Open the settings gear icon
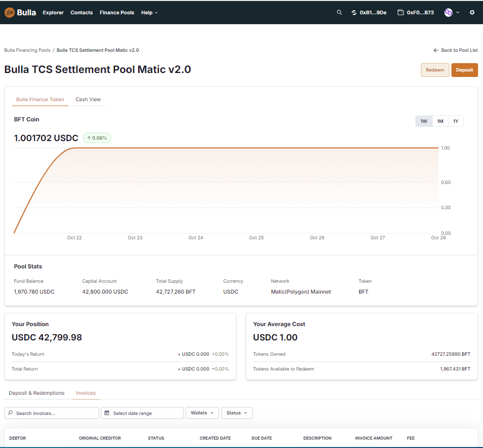The height and width of the screenshot is (448, 483). pyautogui.click(x=472, y=13)
